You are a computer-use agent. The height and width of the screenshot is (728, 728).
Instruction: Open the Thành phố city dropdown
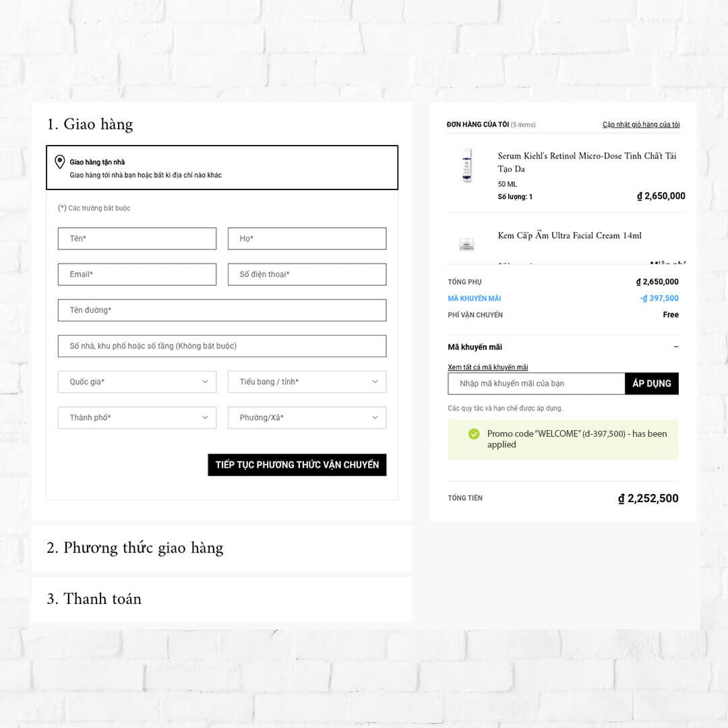point(137,417)
